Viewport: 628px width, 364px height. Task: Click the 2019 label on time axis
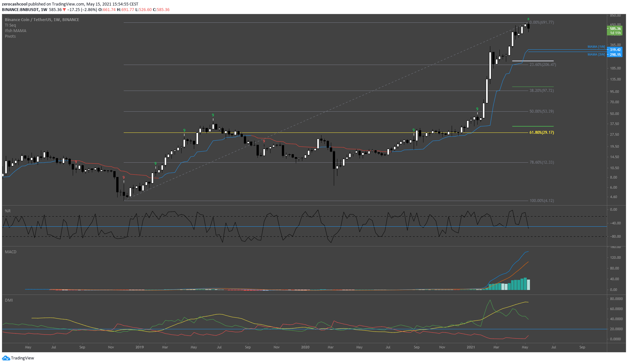coord(140,347)
